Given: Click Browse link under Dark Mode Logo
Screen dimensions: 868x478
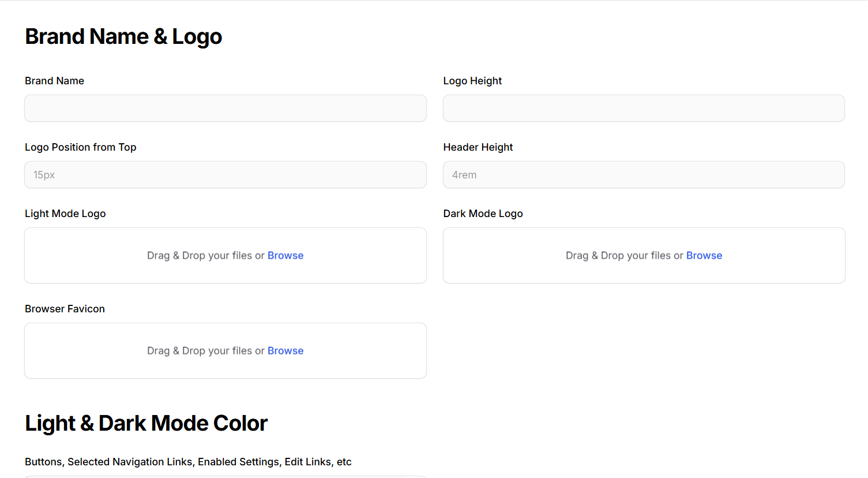Looking at the screenshot, I should click(x=704, y=256).
